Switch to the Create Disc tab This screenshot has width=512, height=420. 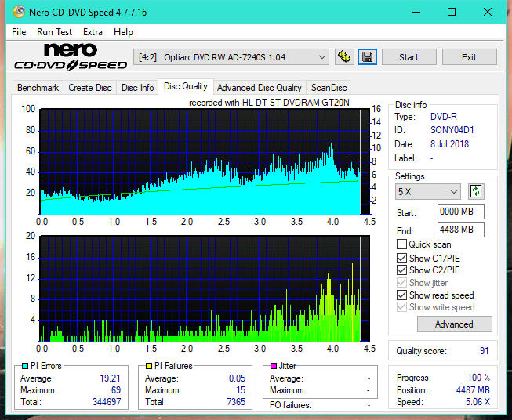pos(90,88)
